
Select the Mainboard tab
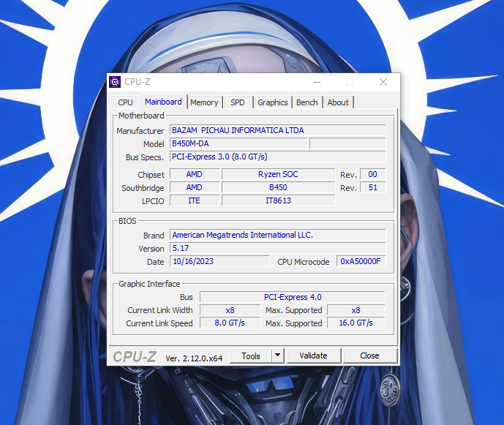(x=163, y=102)
